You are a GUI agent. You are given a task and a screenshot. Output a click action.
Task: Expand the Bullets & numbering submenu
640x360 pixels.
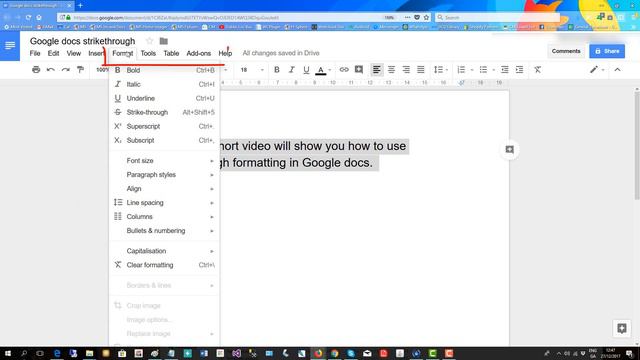164,231
